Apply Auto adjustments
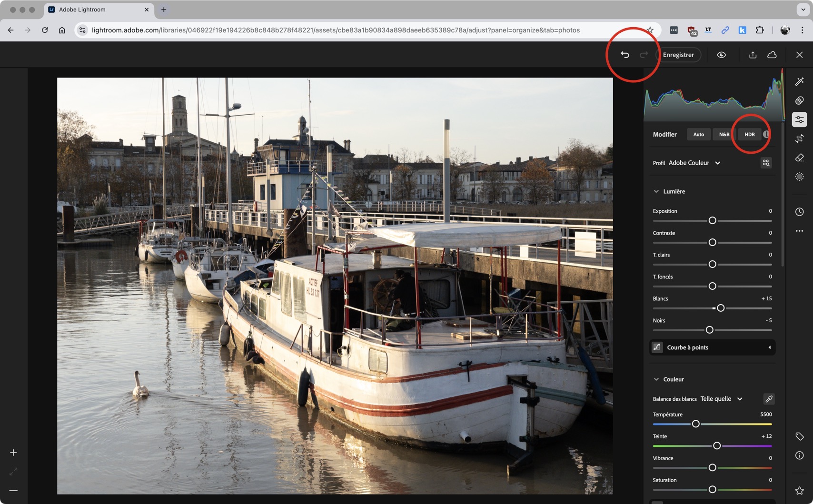 [698, 134]
